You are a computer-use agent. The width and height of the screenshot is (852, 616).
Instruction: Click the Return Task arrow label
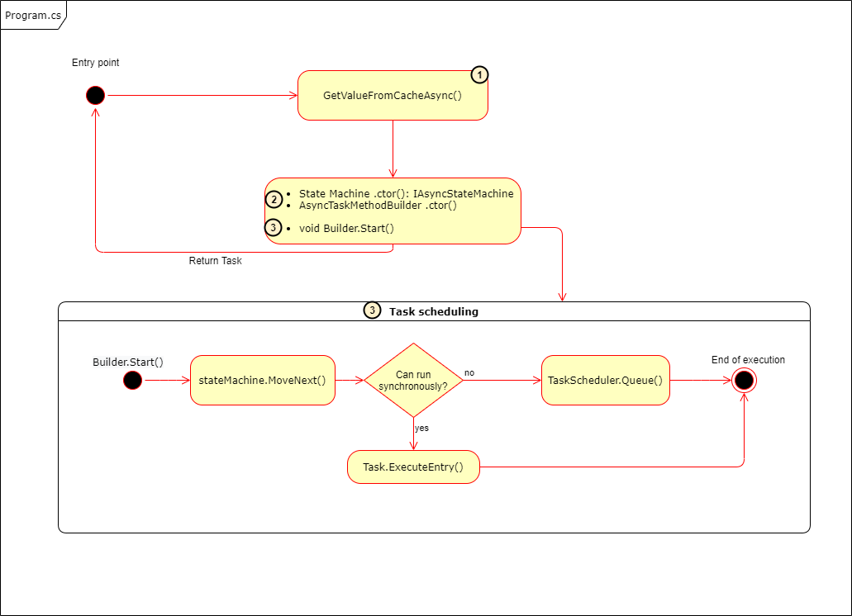pyautogui.click(x=215, y=260)
